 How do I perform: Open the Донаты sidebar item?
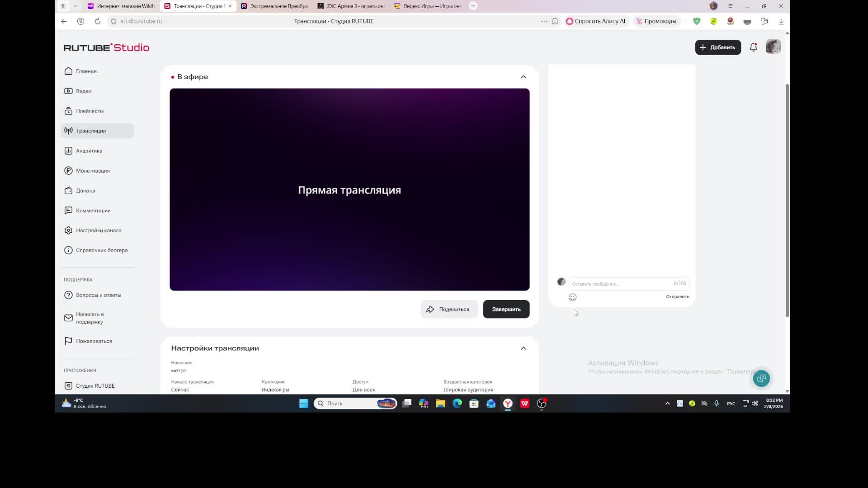[x=85, y=191]
